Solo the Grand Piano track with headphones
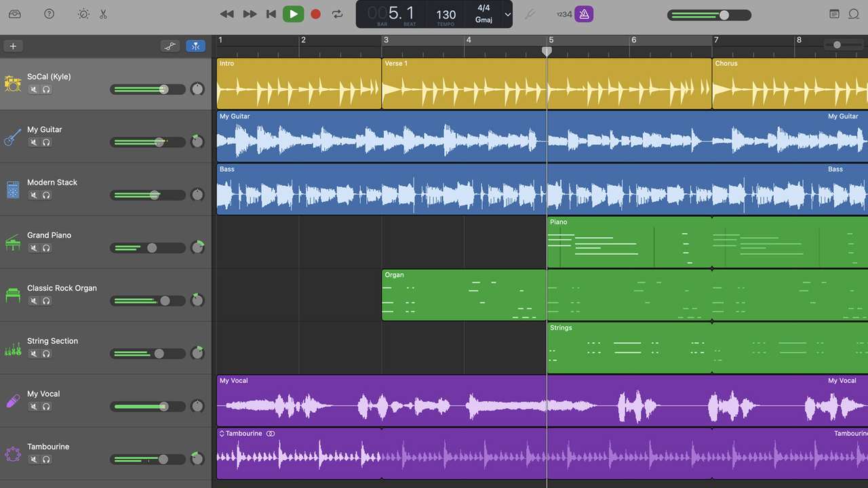 46,248
